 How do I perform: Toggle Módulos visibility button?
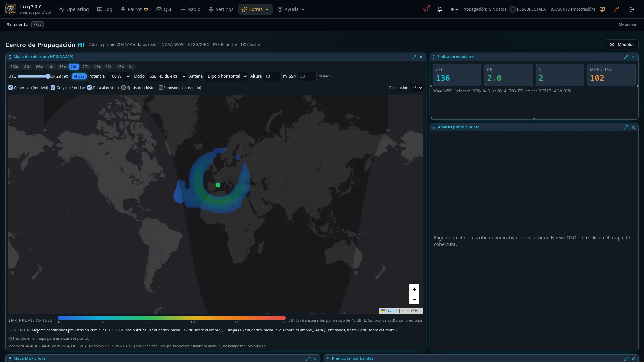pos(622,45)
